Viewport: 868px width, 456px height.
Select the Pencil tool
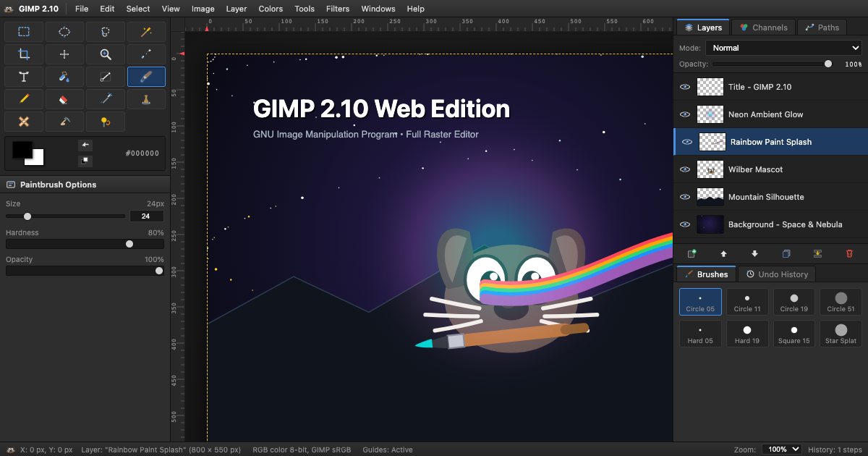click(24, 99)
